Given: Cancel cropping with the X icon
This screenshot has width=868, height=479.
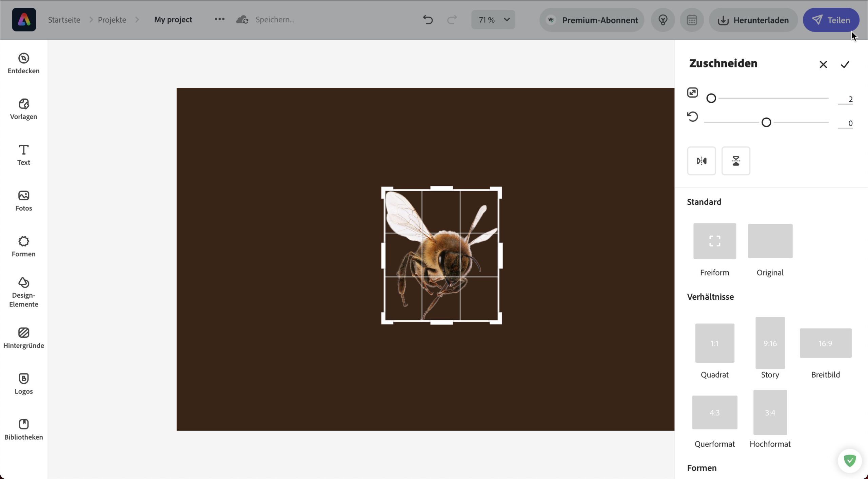Looking at the screenshot, I should point(823,64).
